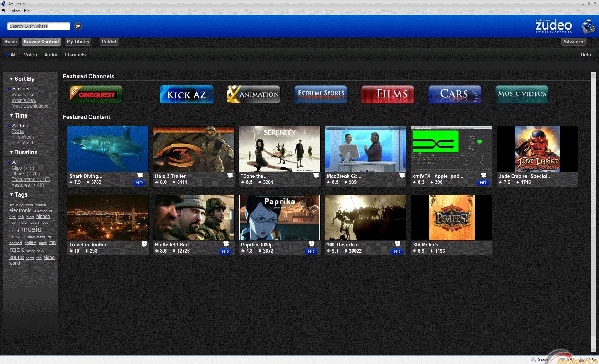
Task: Open the Help link in filter bar
Action: pos(586,54)
